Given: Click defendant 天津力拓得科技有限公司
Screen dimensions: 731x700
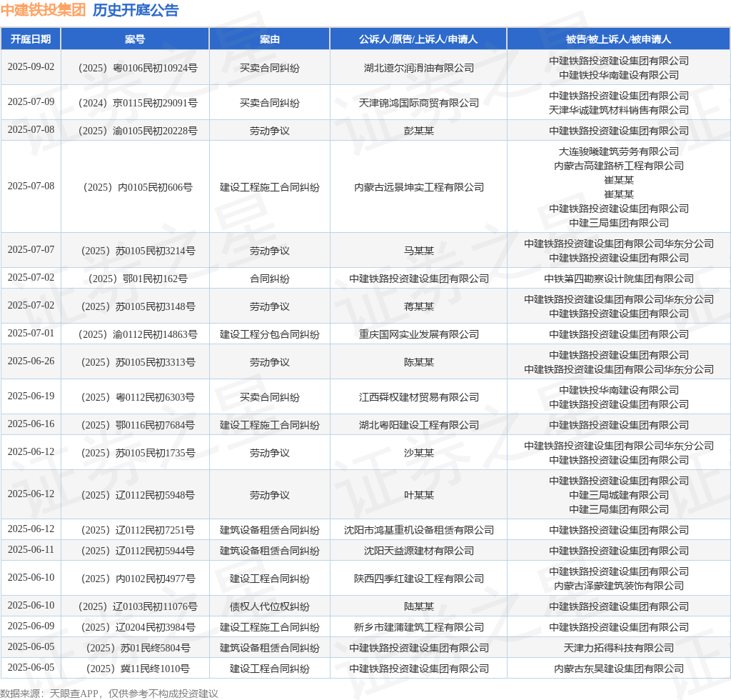Looking at the screenshot, I should [x=619, y=649].
